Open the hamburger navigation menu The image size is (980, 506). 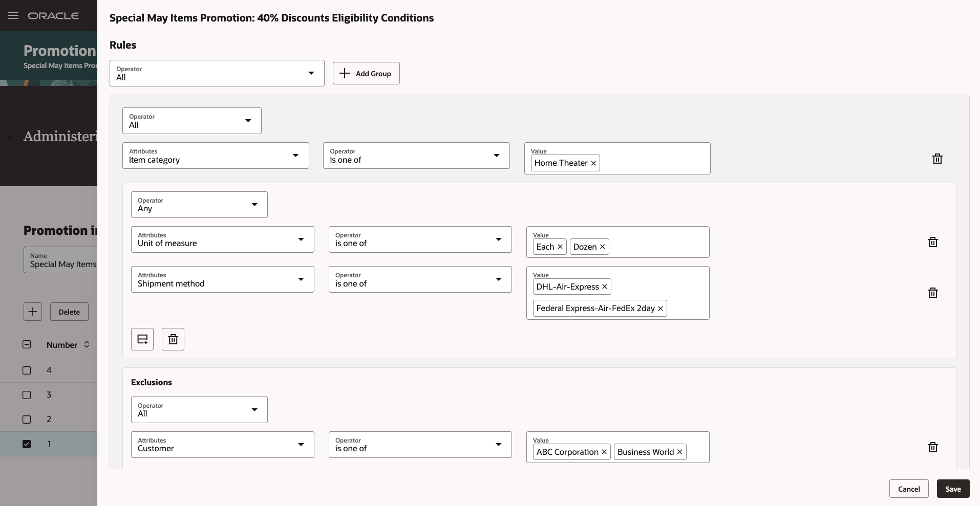point(13,15)
